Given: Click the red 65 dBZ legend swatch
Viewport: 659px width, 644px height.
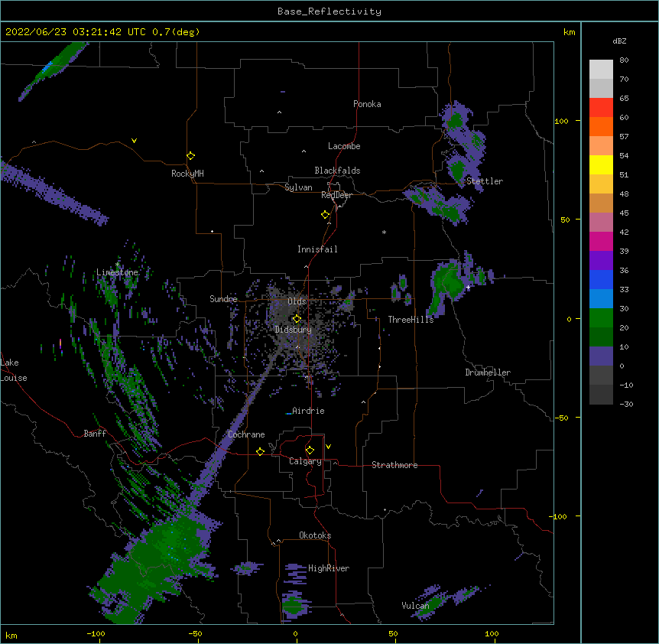Looking at the screenshot, I should click(601, 107).
